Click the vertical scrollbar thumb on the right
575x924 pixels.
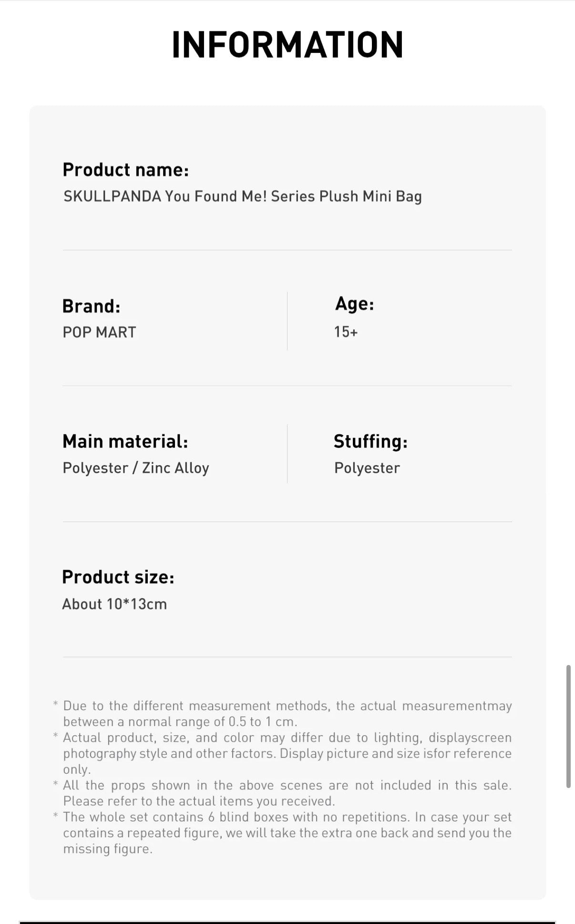pyautogui.click(x=568, y=726)
